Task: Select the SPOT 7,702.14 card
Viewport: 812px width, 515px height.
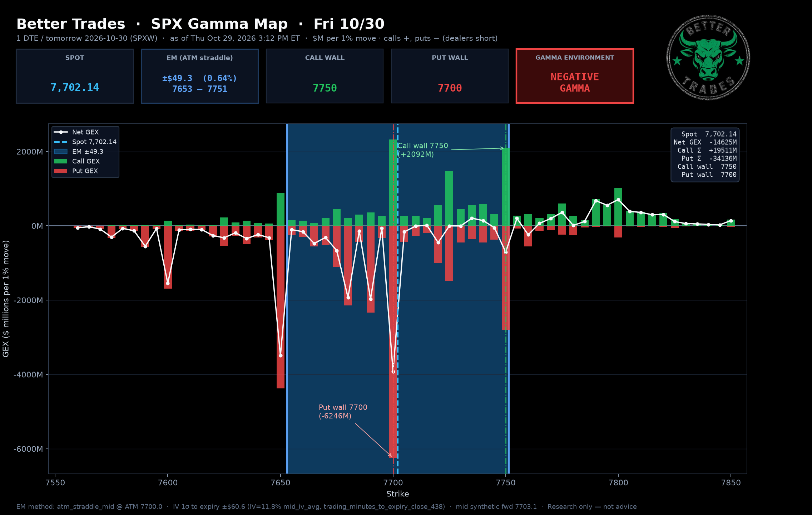Action: tap(75, 76)
